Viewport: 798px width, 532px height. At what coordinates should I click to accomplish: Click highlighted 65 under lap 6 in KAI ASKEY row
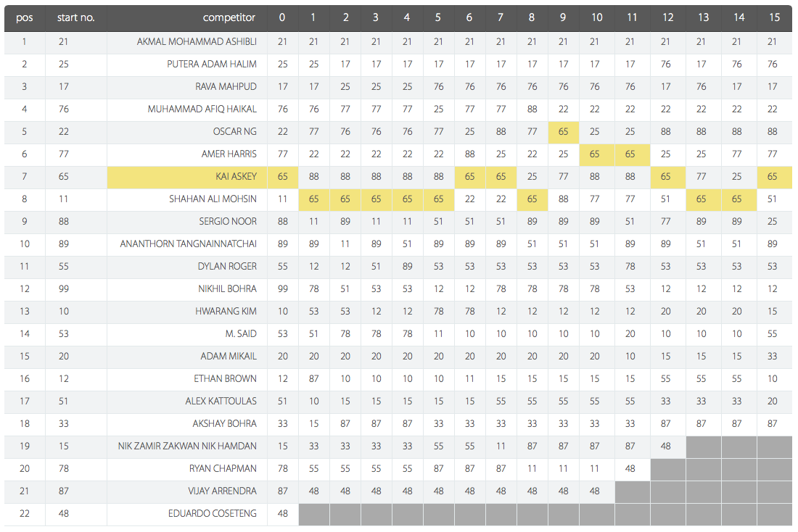tap(469, 176)
